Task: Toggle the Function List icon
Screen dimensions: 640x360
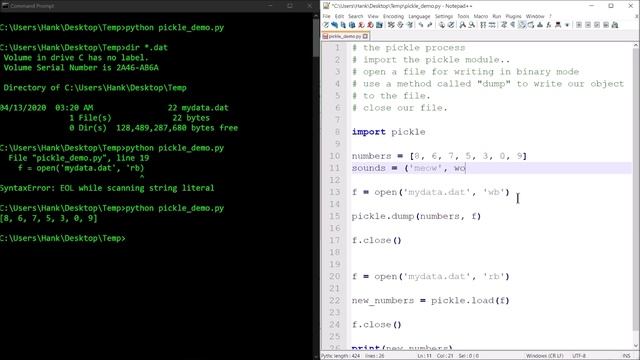Action: 549,25
